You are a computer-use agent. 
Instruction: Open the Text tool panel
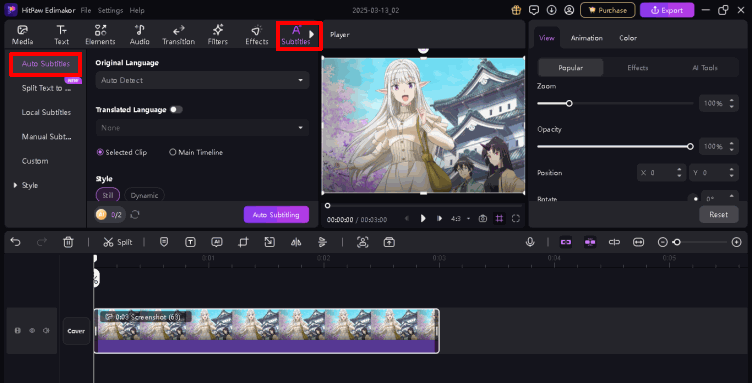pos(61,35)
